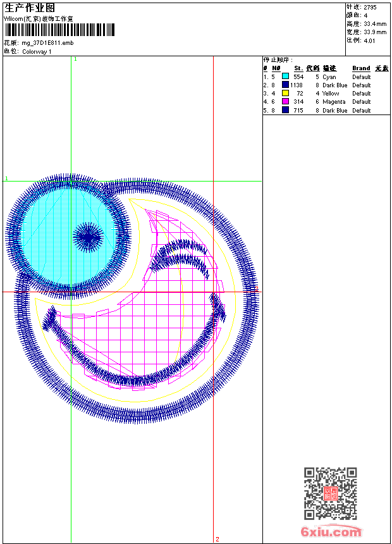Select the Cyan color swatch

point(285,77)
